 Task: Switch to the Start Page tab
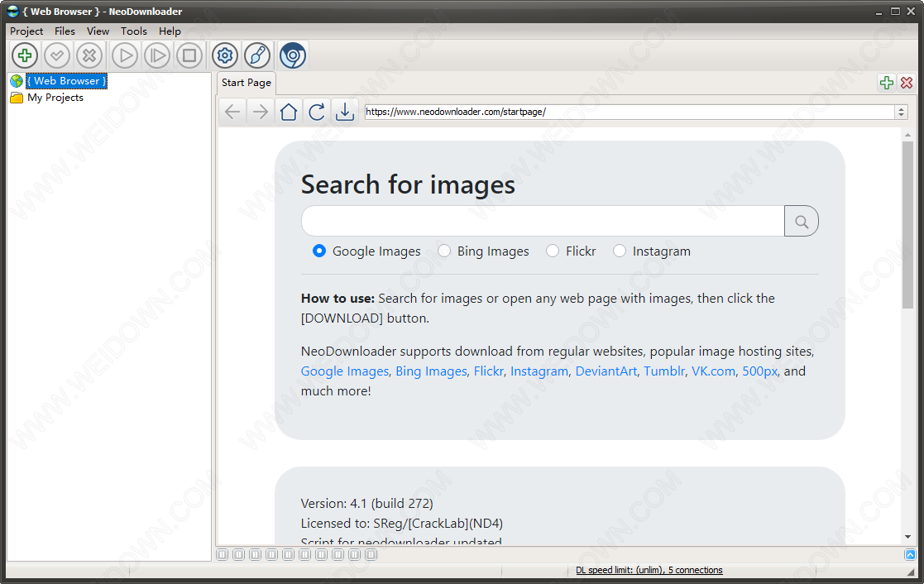[x=247, y=83]
